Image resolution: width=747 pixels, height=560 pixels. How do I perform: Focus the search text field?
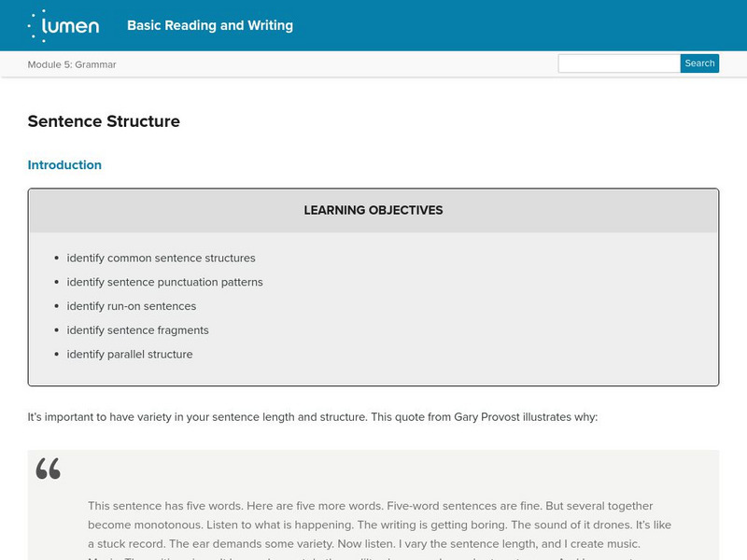pyautogui.click(x=618, y=63)
